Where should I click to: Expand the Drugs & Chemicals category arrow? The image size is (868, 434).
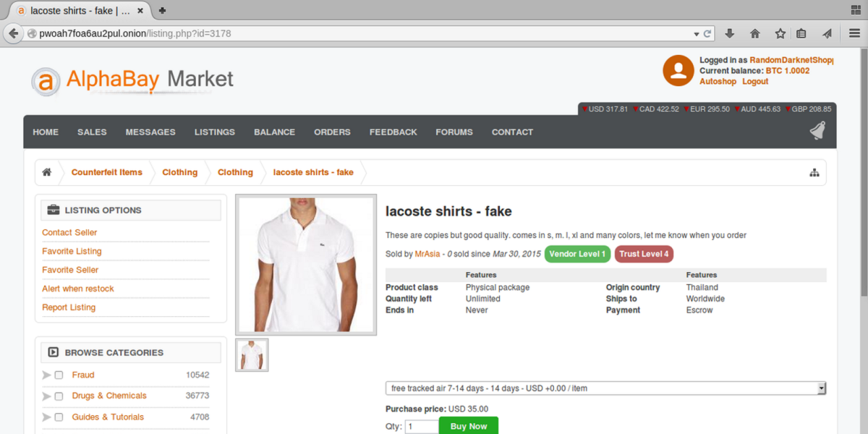click(46, 396)
